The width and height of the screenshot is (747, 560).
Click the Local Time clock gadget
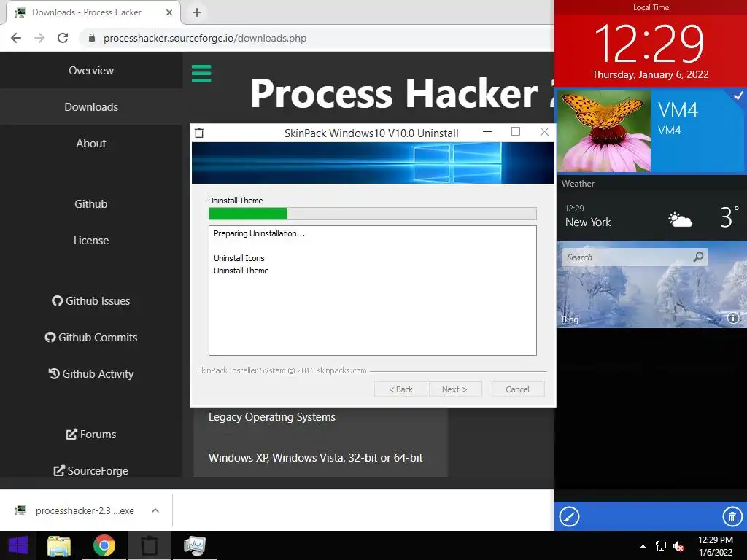point(651,44)
